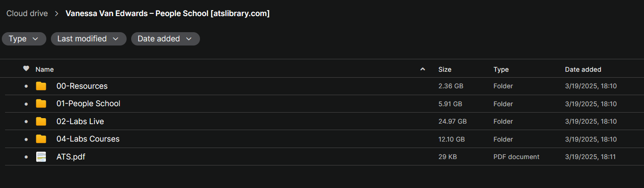Select the 04-Labs Courses row name
Viewport: 644px width, 188px height.
tap(88, 139)
